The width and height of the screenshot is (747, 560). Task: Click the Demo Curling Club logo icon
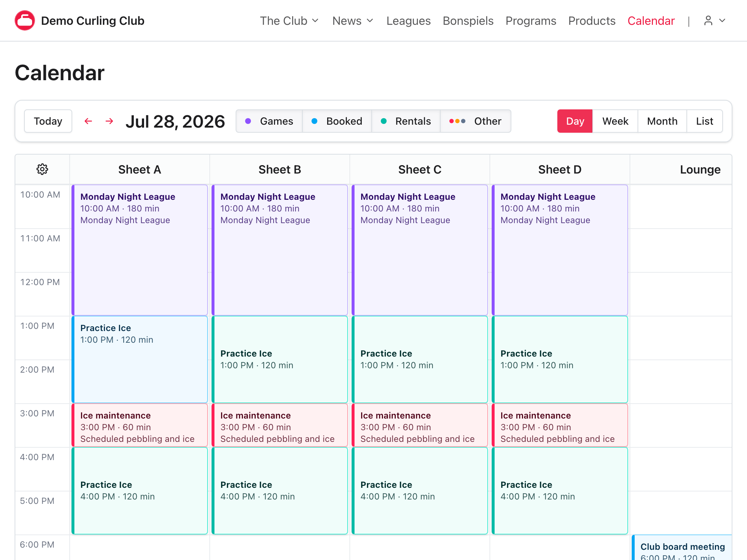tap(25, 20)
